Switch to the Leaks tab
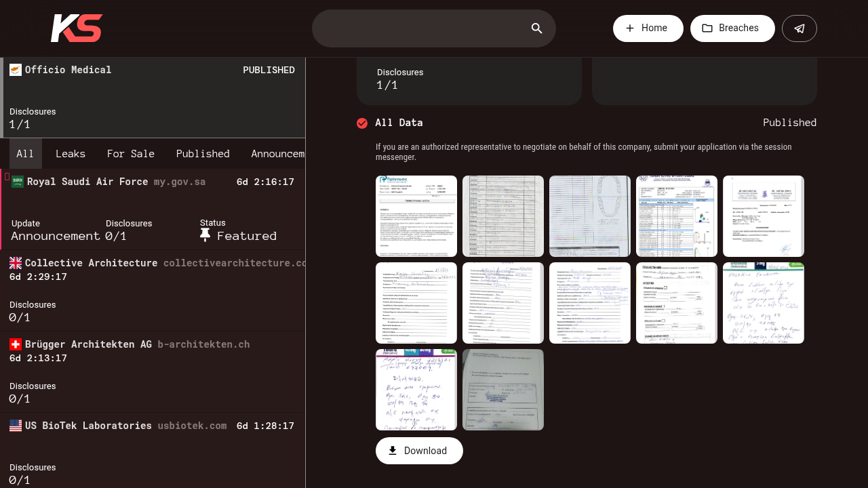Image resolution: width=868 pixels, height=488 pixels. point(71,154)
